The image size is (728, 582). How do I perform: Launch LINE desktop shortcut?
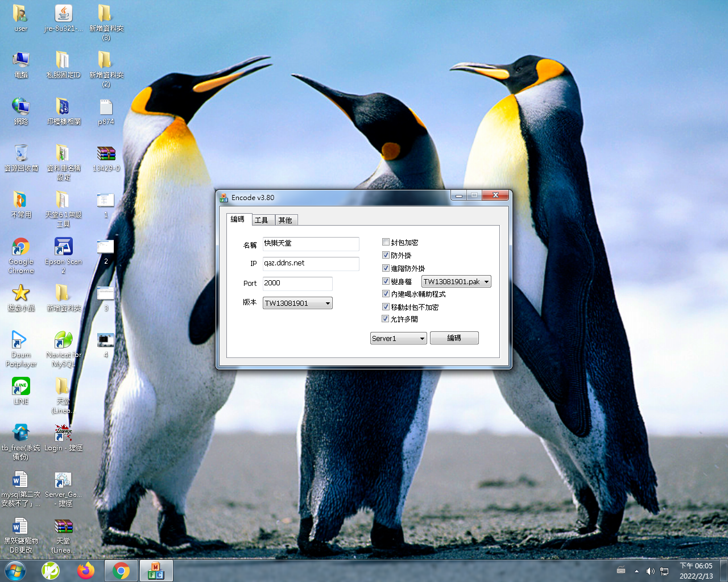(x=20, y=390)
